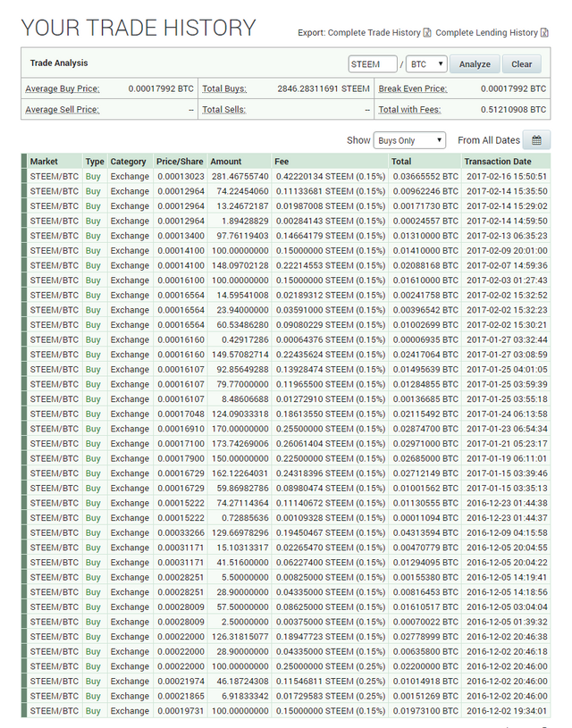The image size is (572, 728).
Task: Click the Analyze button
Action: [475, 64]
